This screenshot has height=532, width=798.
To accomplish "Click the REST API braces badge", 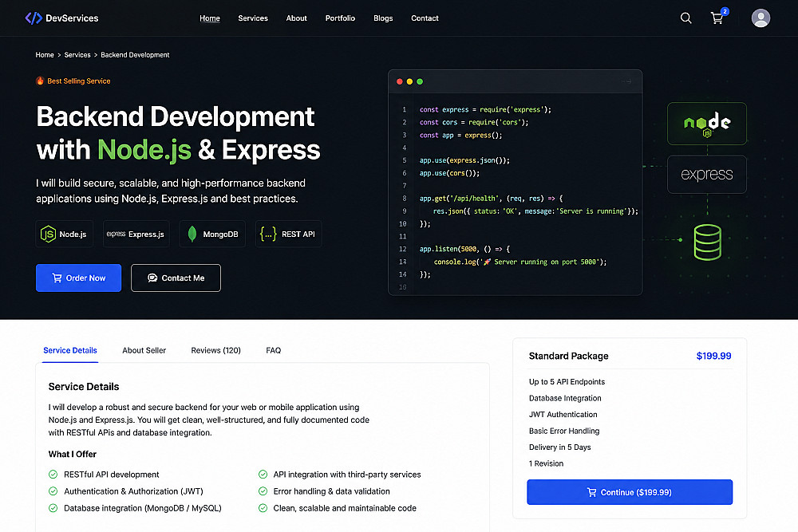I will pyautogui.click(x=289, y=234).
